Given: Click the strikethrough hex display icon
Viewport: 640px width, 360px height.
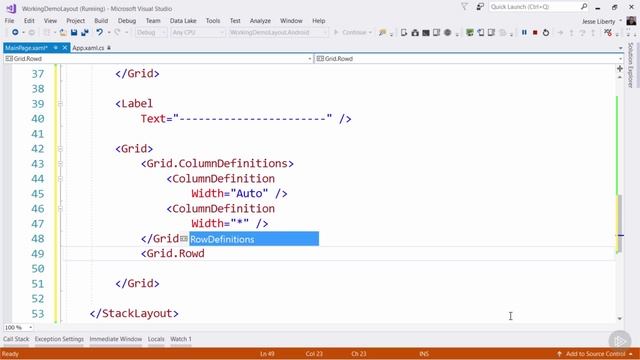Looking at the screenshot, I should click(608, 32).
